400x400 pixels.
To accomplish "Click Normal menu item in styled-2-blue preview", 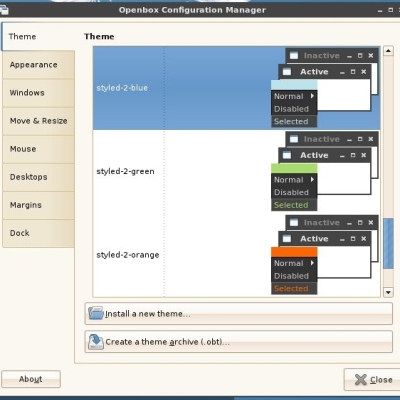I will pyautogui.click(x=294, y=96).
